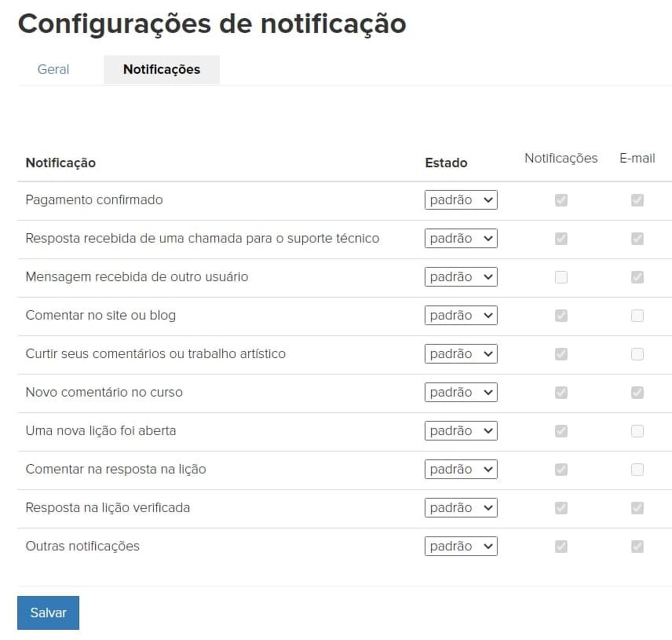The width and height of the screenshot is (672, 640).
Task: Toggle E-mail checkbox for Resposta na lição verificada
Action: [637, 508]
